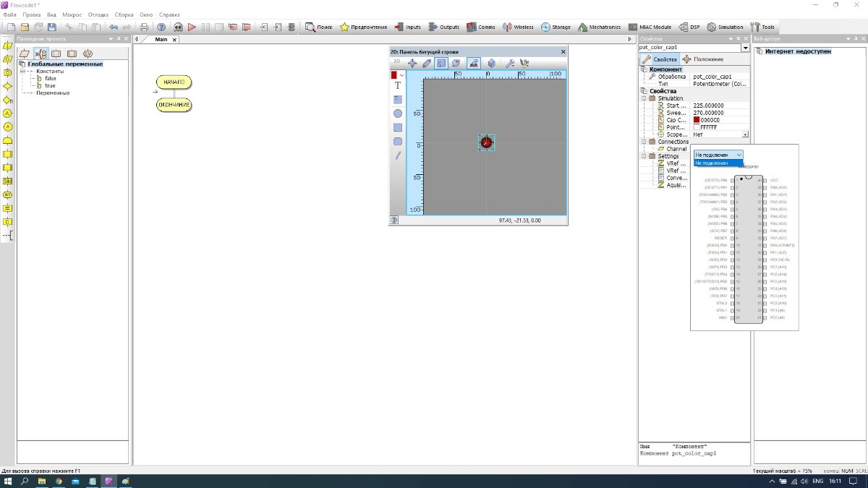868x488 pixels.
Task: Toggle the PB0 pin checkbox on chip diagram
Action: (x=732, y=181)
